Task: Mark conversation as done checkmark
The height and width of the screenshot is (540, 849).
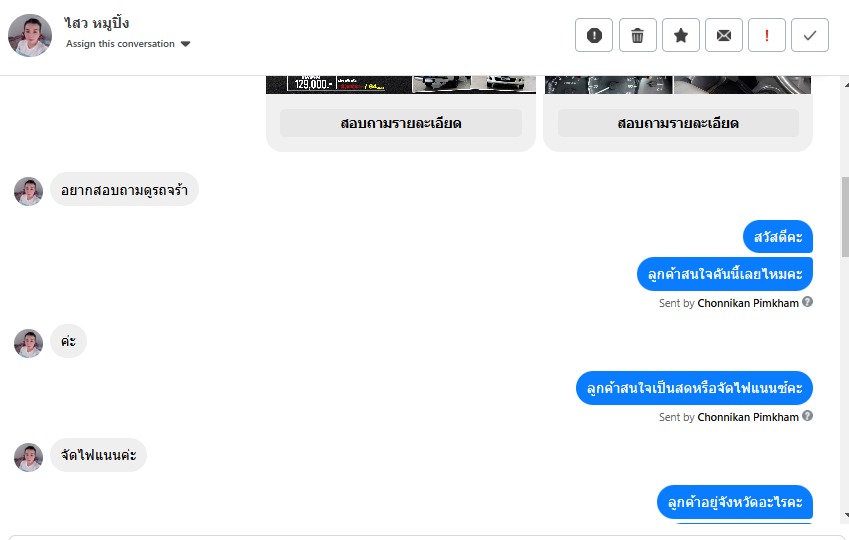Action: pyautogui.click(x=810, y=35)
